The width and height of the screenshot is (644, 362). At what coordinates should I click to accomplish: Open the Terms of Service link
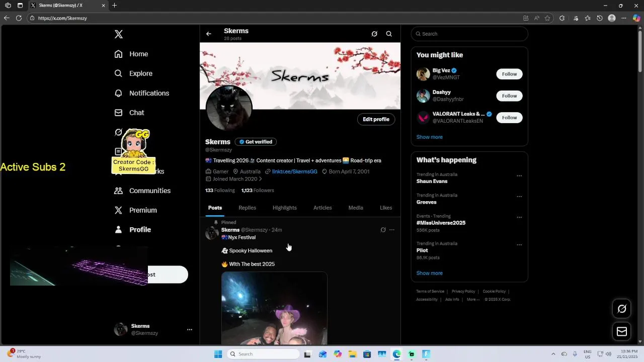tap(430, 292)
